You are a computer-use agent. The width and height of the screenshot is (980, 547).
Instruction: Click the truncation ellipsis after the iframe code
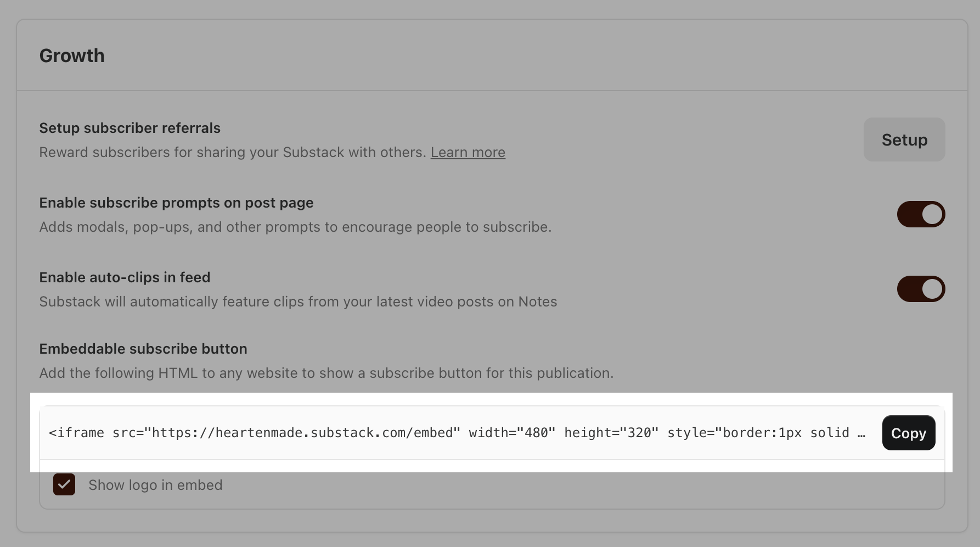(861, 434)
